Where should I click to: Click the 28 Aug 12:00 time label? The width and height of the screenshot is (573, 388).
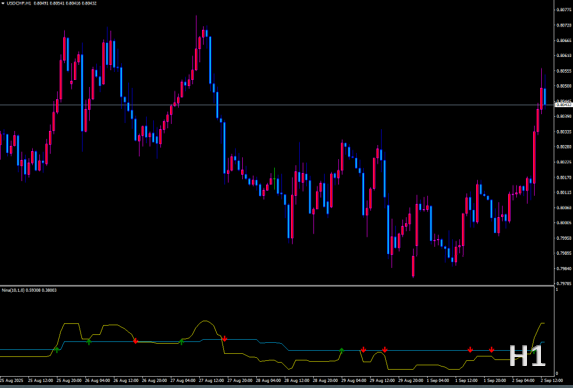(297, 380)
